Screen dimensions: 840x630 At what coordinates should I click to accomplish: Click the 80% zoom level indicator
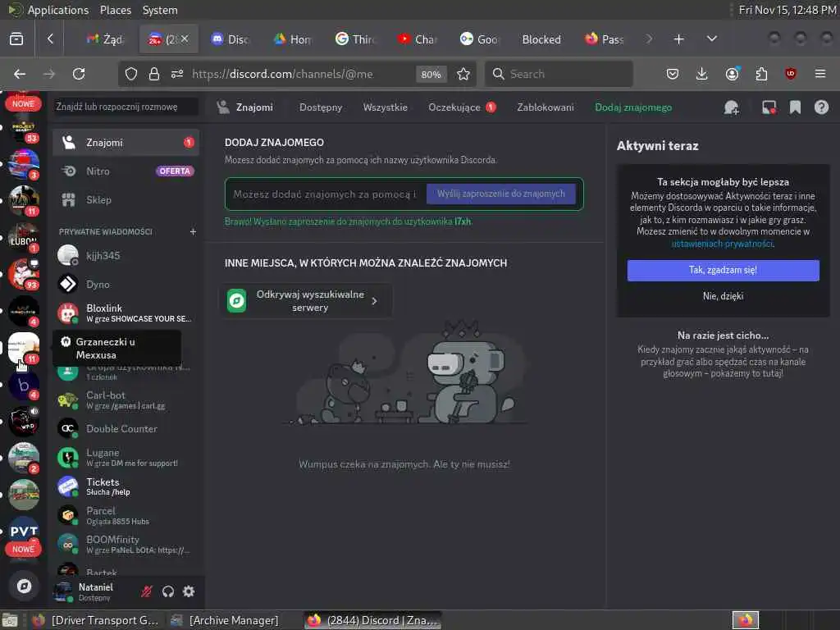pyautogui.click(x=431, y=75)
